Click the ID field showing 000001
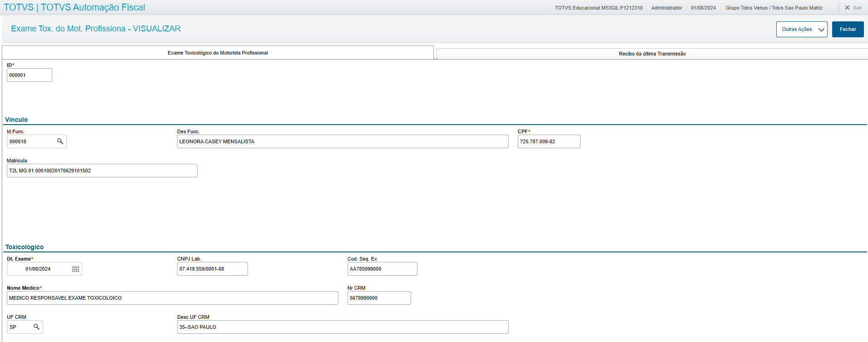Viewport: 868px width, 342px height. click(x=30, y=75)
